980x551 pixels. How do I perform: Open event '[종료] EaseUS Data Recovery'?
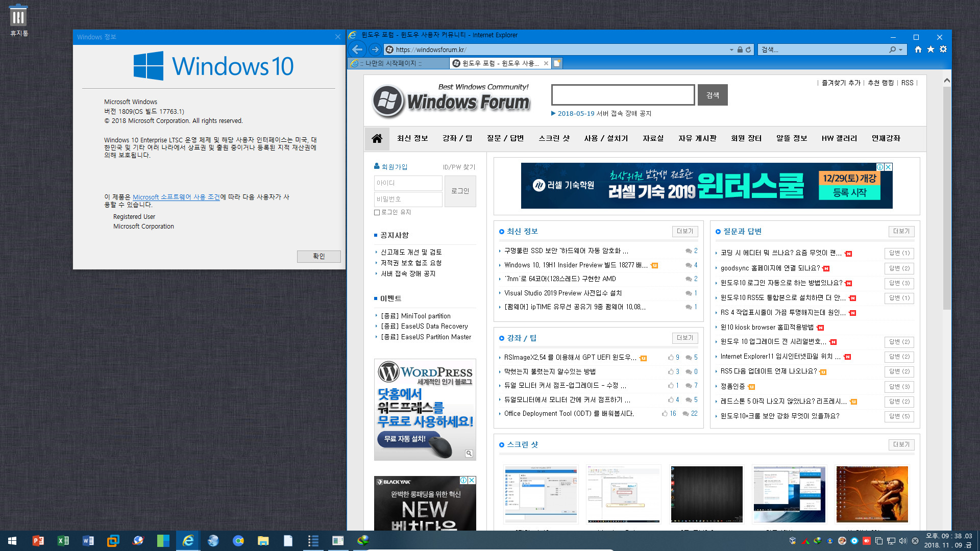click(424, 326)
